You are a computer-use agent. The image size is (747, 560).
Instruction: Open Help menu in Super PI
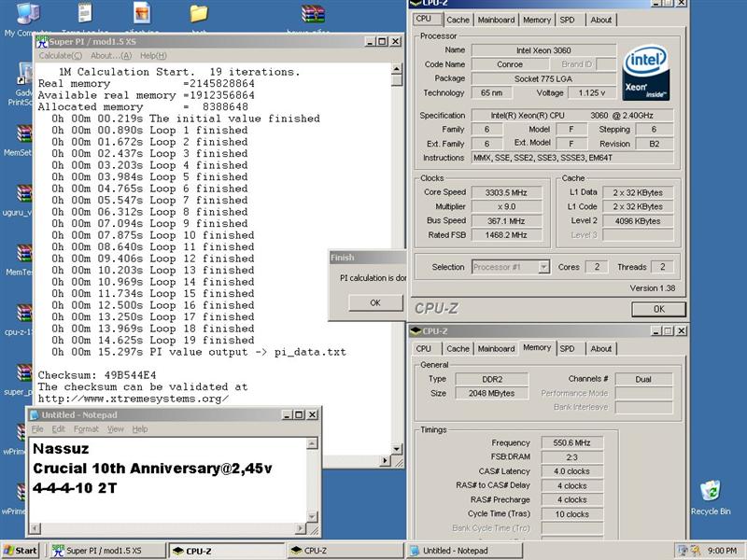[x=153, y=56]
